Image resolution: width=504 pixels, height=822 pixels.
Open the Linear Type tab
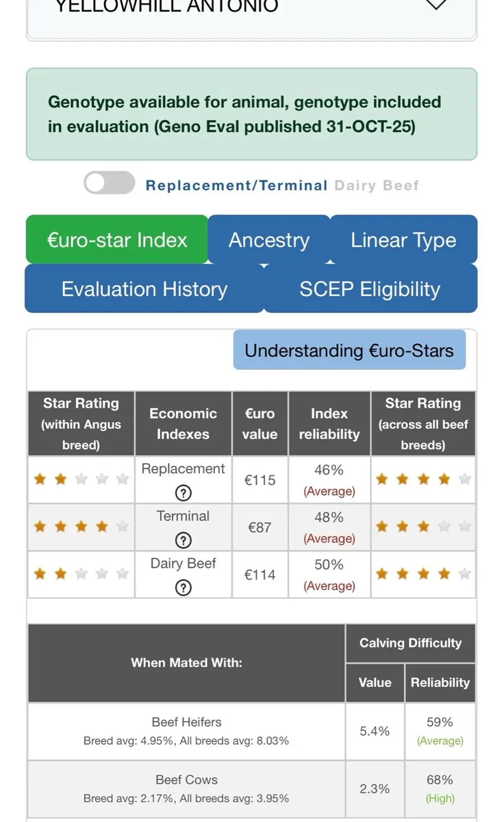[x=403, y=240]
